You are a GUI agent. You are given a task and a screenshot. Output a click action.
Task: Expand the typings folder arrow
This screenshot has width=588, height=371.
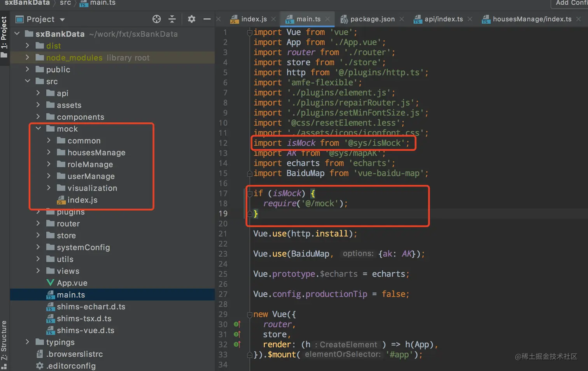pos(27,342)
